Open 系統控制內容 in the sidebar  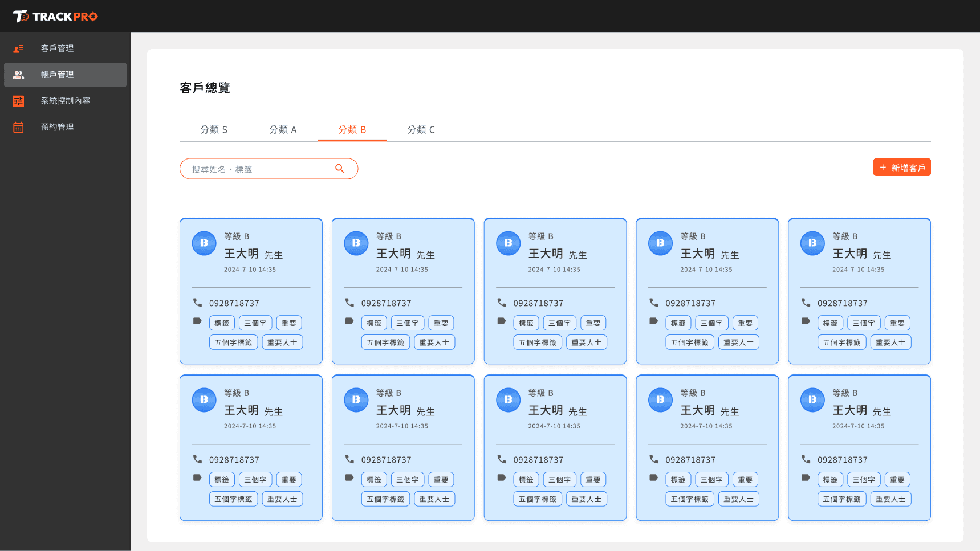65,101
